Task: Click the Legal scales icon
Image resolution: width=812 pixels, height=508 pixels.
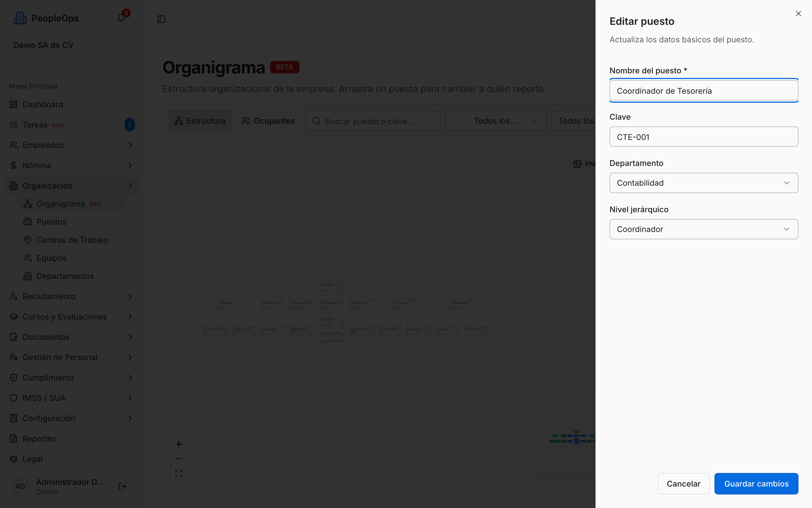Action: point(14,459)
